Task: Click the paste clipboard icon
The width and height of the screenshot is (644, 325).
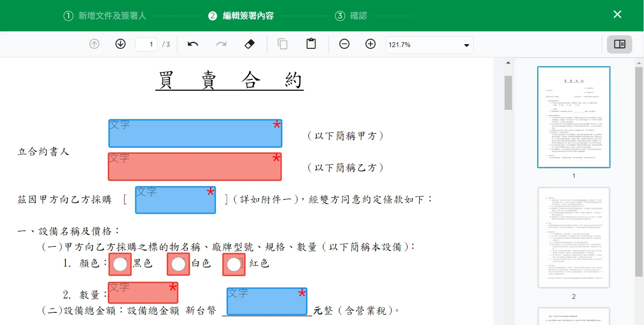Action: click(x=311, y=44)
